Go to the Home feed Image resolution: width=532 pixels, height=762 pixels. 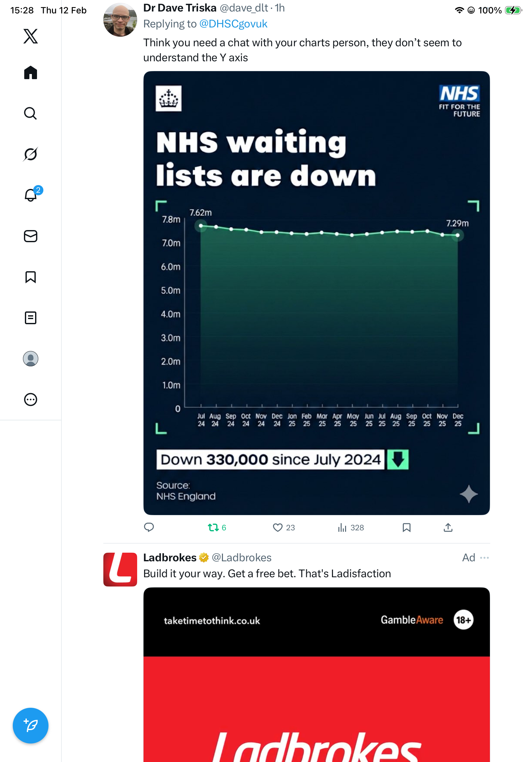[x=31, y=72]
